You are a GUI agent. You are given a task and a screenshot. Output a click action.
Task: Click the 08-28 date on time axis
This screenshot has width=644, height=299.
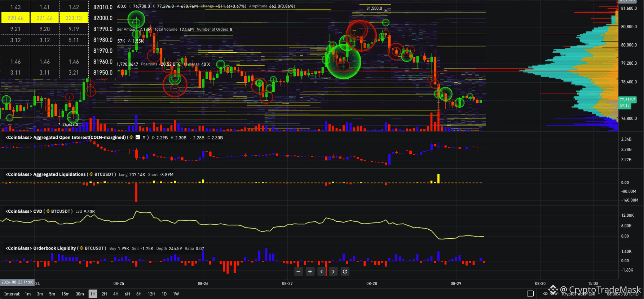pyautogui.click(x=372, y=283)
